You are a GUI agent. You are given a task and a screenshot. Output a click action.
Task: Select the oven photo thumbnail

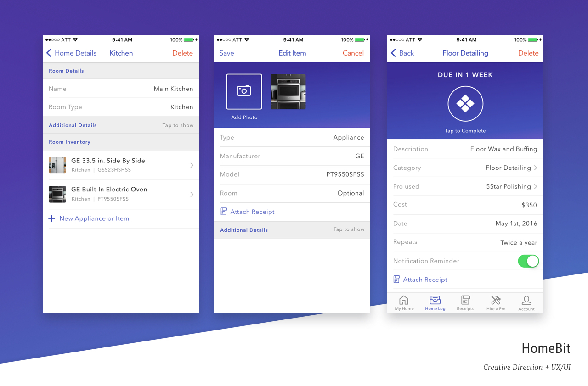click(288, 92)
